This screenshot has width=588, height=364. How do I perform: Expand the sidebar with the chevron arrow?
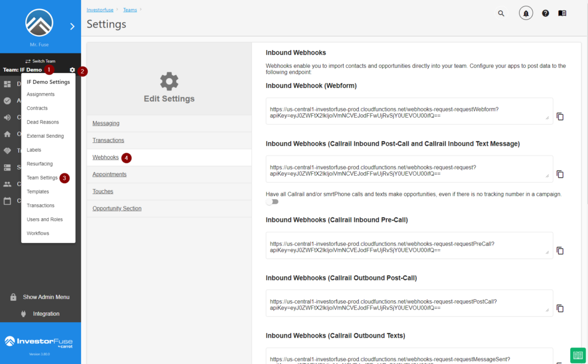(x=72, y=26)
